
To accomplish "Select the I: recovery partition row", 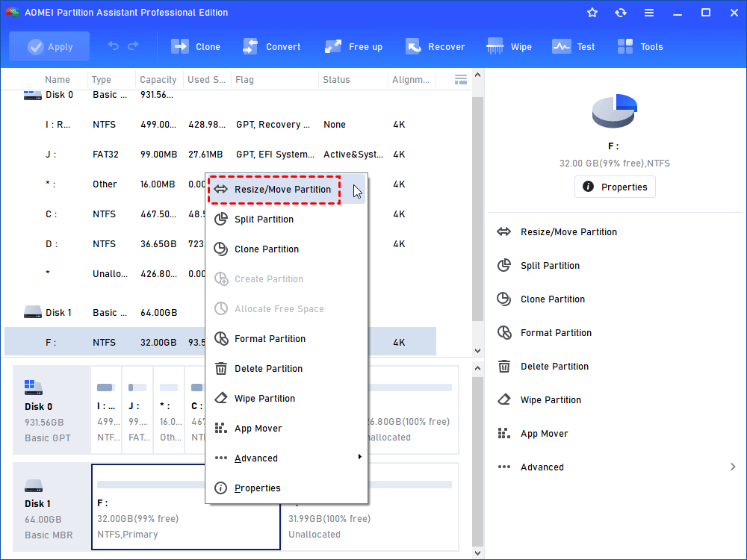I will (220, 124).
